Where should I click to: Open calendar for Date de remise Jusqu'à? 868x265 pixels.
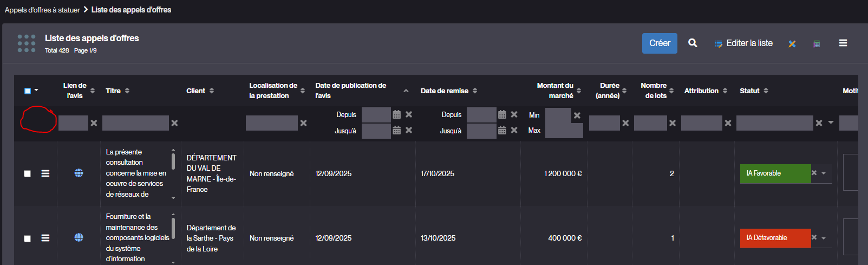pyautogui.click(x=502, y=131)
